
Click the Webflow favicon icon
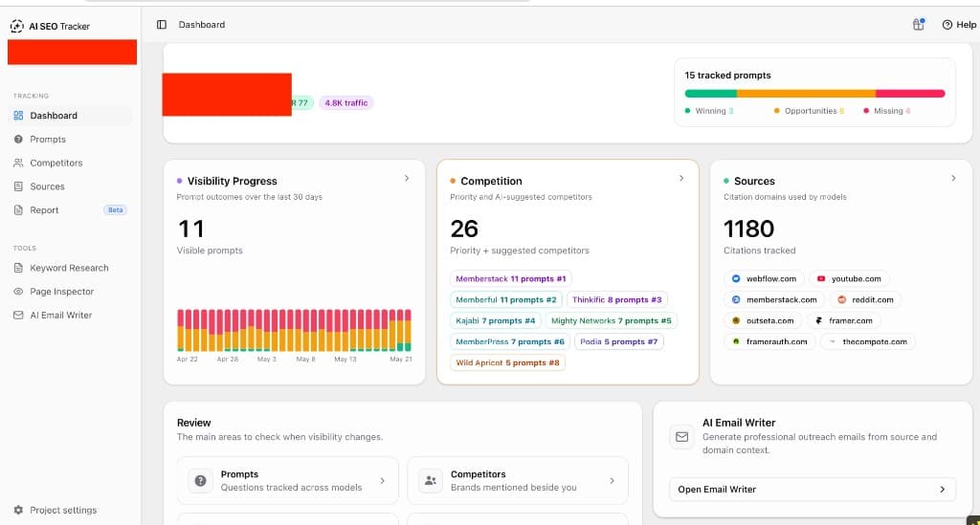[736, 279]
